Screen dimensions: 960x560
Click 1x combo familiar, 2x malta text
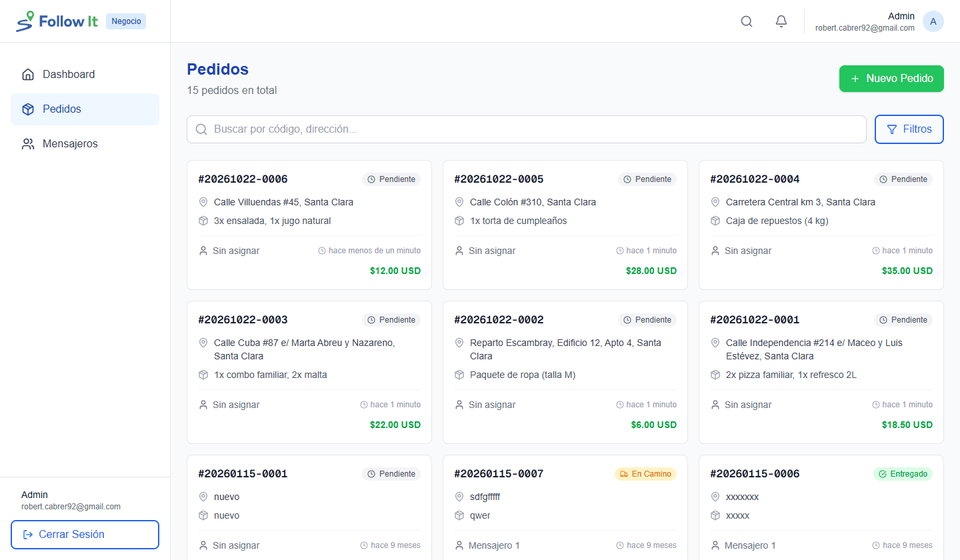(271, 375)
